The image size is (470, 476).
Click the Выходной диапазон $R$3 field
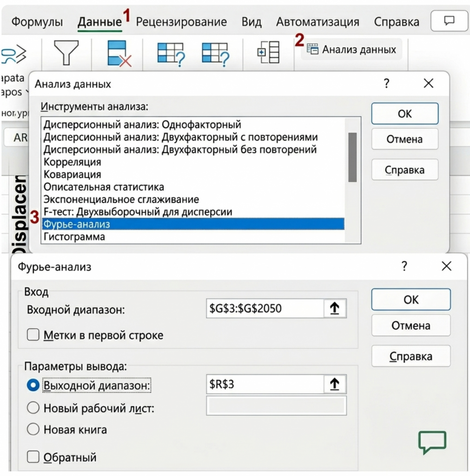[x=265, y=384]
